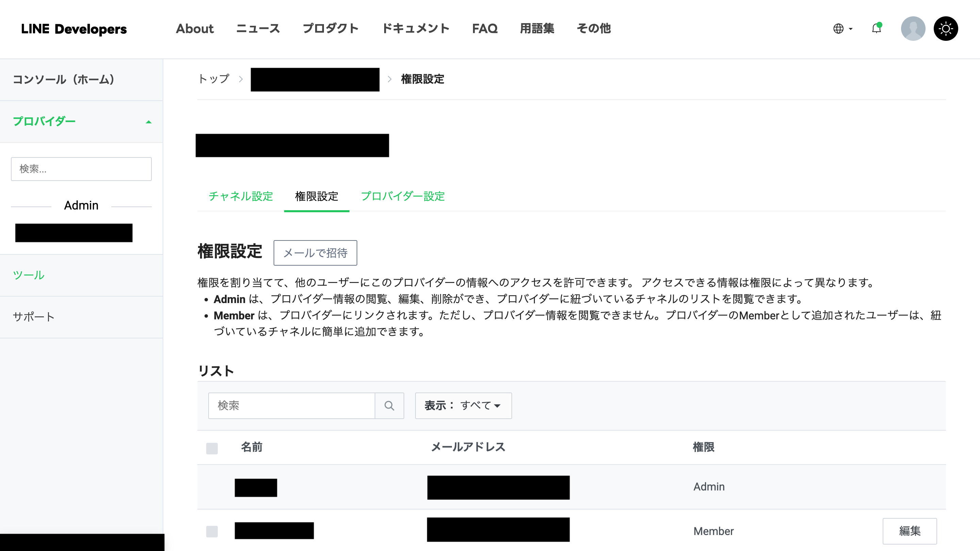Click the notification bell icon
The height and width of the screenshot is (551, 980).
tap(876, 29)
